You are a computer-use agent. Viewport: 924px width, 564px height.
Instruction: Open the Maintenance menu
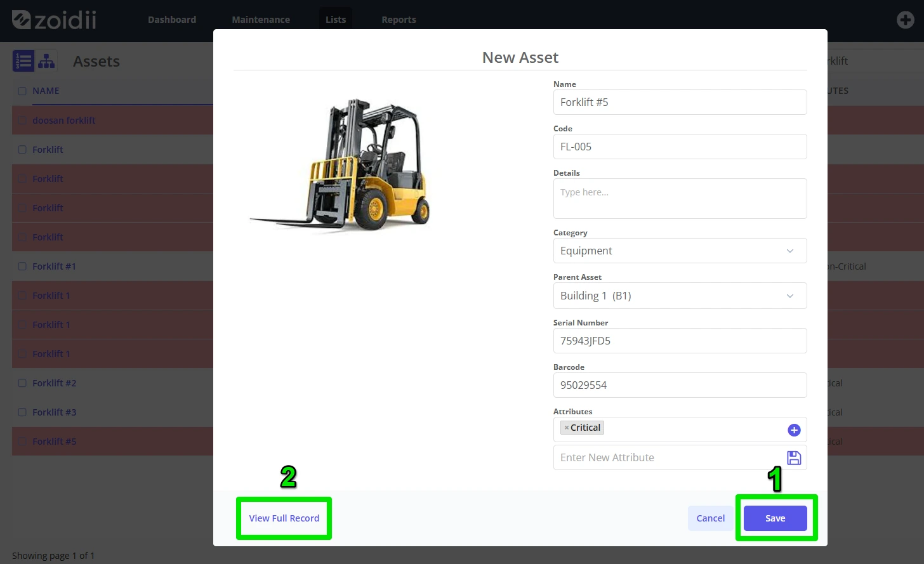[x=261, y=20]
